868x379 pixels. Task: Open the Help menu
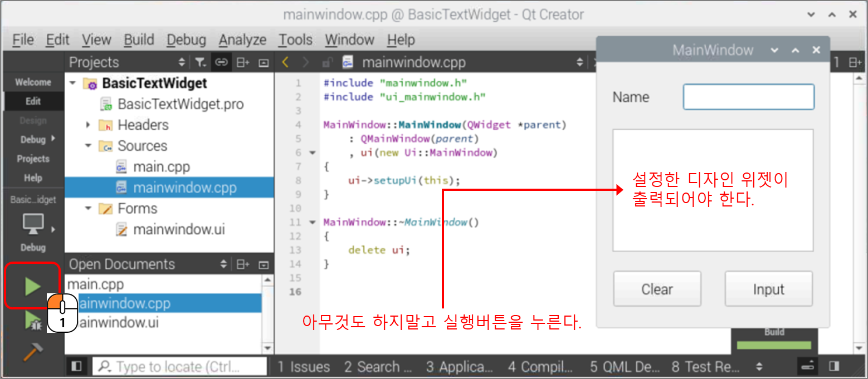pyautogui.click(x=401, y=40)
